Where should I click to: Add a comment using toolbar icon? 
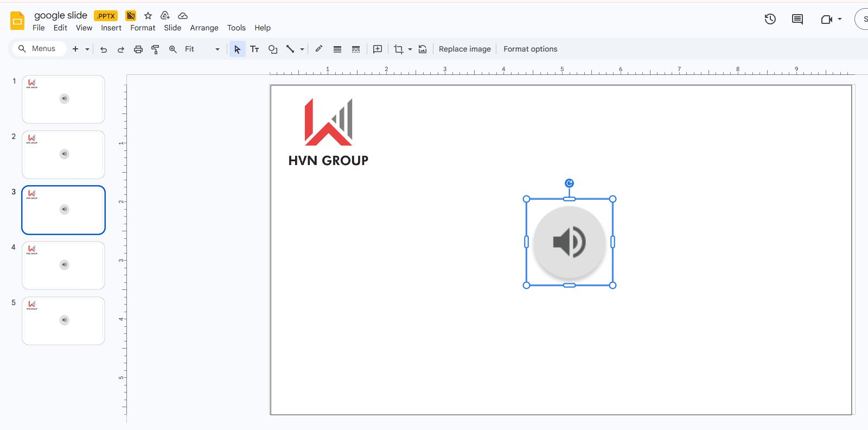click(378, 49)
